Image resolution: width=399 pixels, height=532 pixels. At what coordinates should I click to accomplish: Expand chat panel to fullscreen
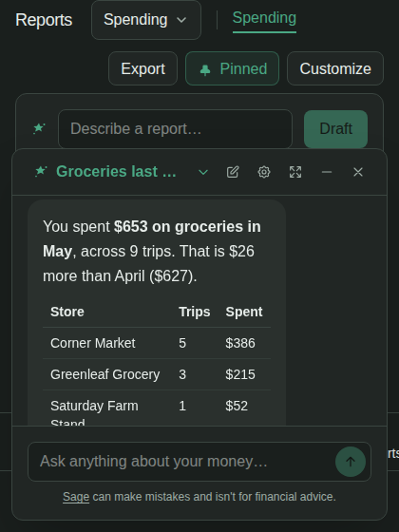tap(295, 172)
